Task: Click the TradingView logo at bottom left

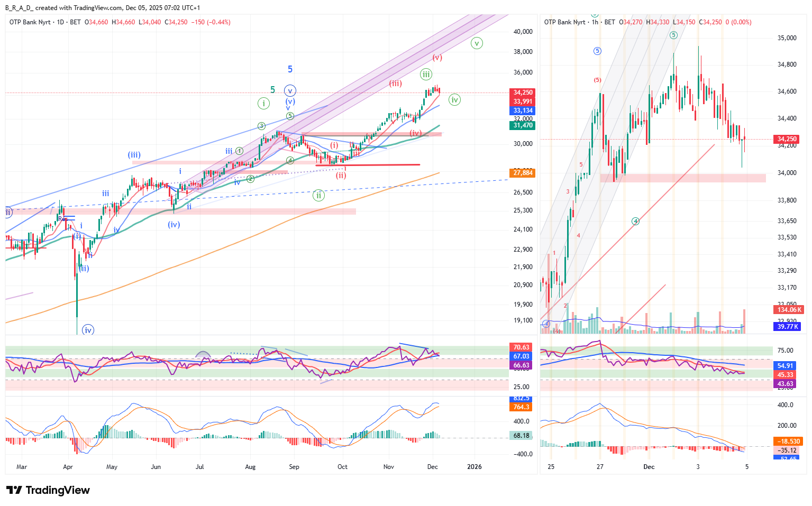Action: pyautogui.click(x=48, y=490)
